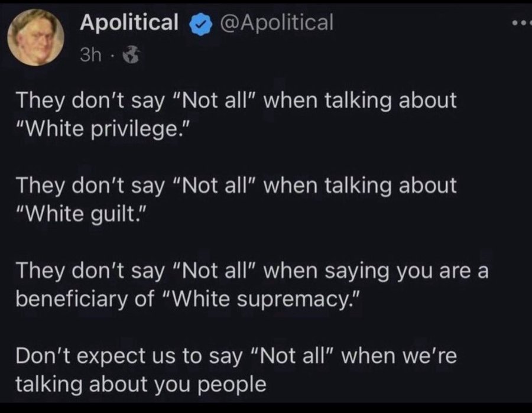This screenshot has height=413, width=532.
Task: Click the 3h post timestamp
Action: point(90,55)
